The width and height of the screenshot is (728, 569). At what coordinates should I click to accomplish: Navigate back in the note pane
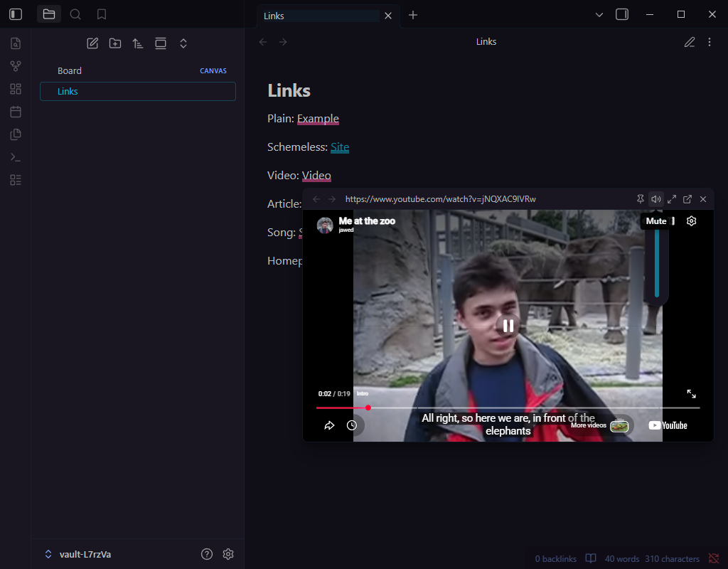point(263,42)
